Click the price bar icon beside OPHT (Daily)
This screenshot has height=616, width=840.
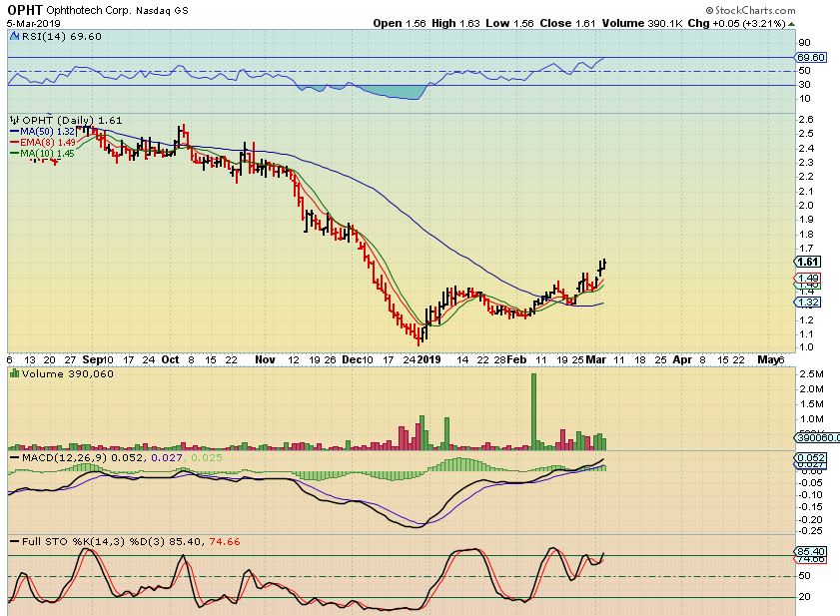[13, 119]
